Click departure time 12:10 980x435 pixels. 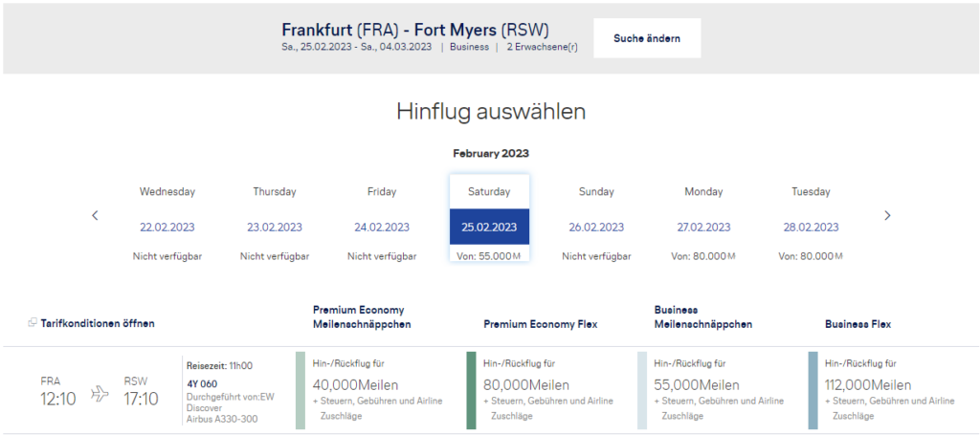pos(58,399)
